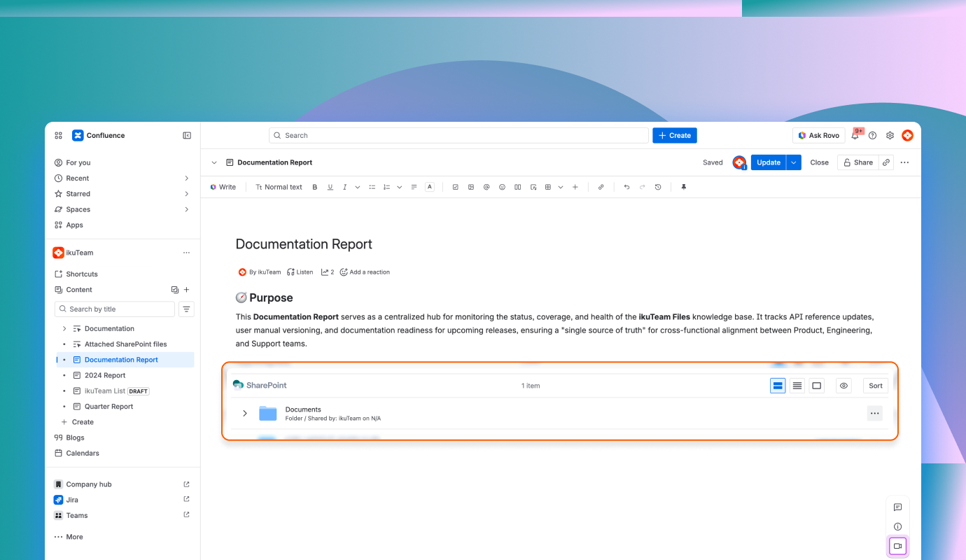Apply italic formatting in editor toolbar
Image resolution: width=966 pixels, height=560 pixels.
click(344, 187)
